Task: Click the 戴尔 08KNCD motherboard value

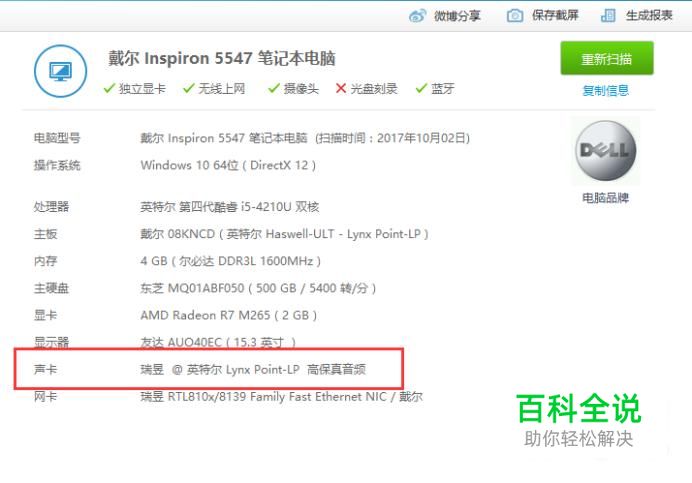Action: (x=285, y=234)
